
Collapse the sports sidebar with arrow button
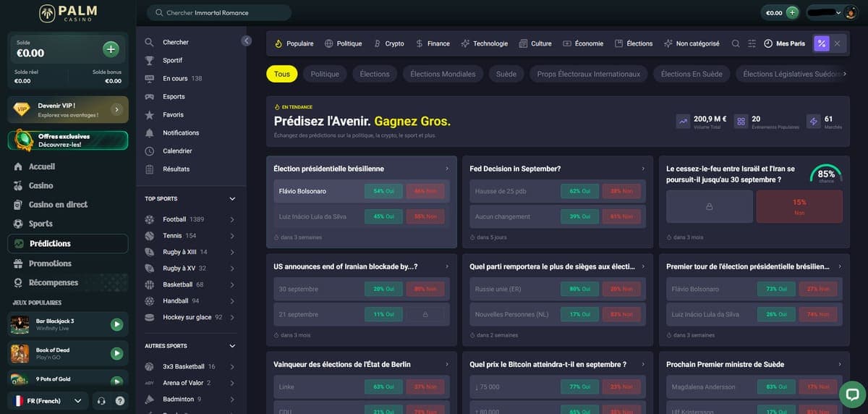point(246,41)
